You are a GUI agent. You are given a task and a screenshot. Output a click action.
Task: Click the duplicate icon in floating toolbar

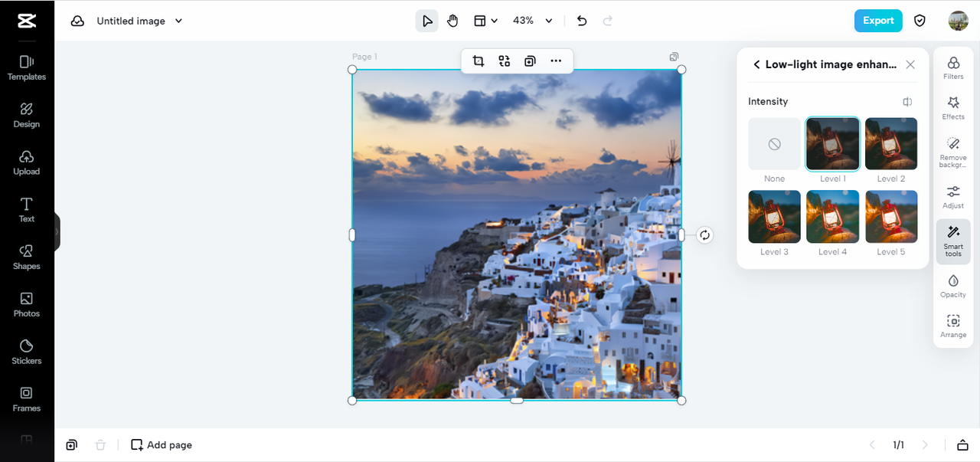(530, 61)
